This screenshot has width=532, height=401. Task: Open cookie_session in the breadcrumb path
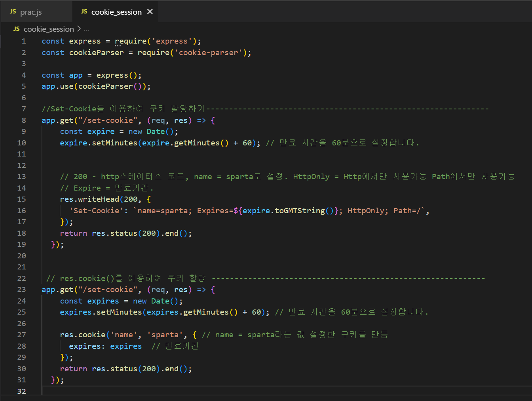click(x=49, y=29)
